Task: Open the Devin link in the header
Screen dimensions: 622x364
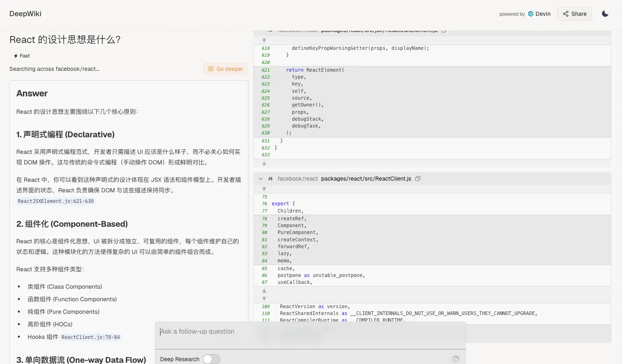Action: (539, 14)
